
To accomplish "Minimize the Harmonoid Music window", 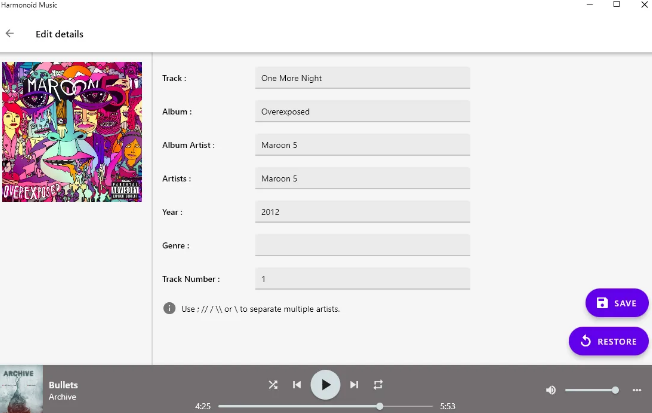I will point(590,5).
